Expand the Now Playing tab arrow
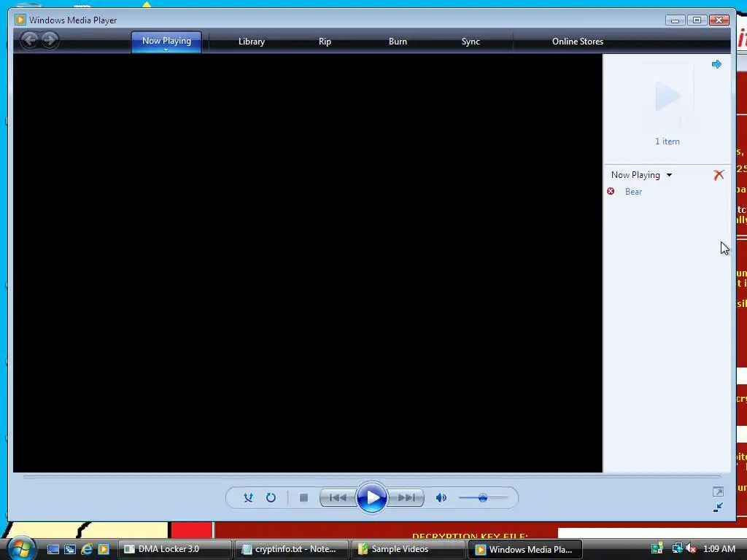This screenshot has height=560, width=747. 166,50
